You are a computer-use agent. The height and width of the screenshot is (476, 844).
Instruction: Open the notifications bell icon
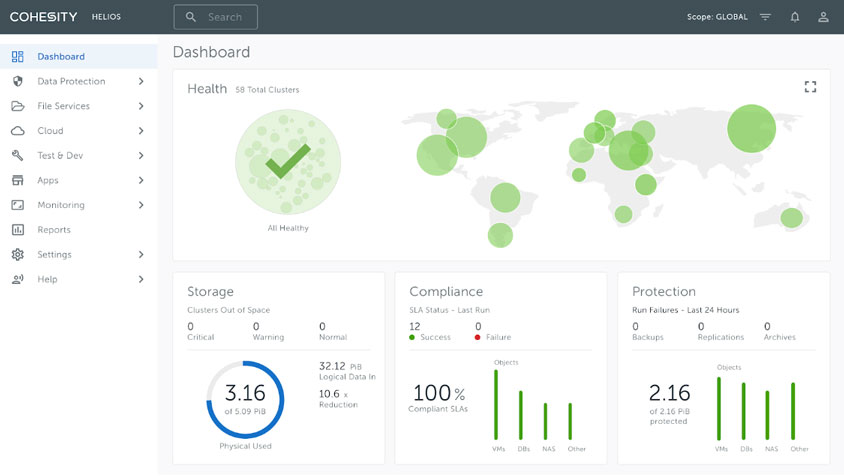pyautogui.click(x=794, y=17)
